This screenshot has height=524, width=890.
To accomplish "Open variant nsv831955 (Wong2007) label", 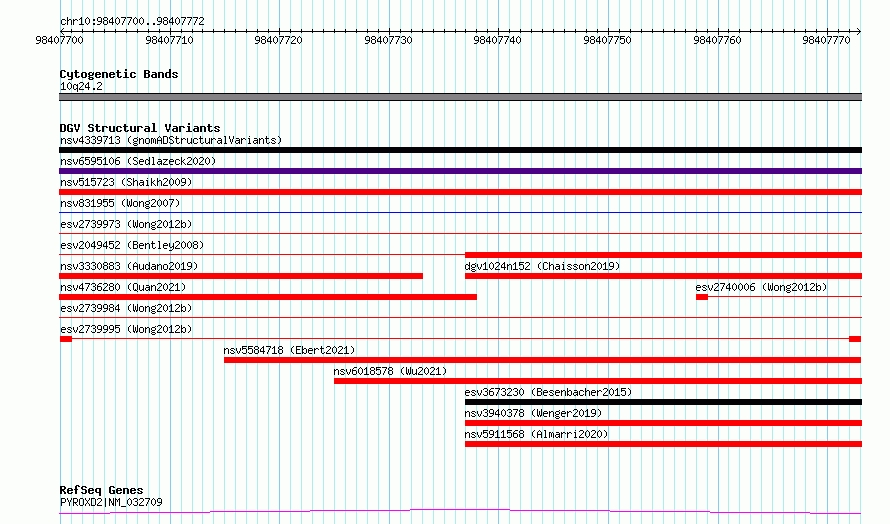I will coord(120,203).
